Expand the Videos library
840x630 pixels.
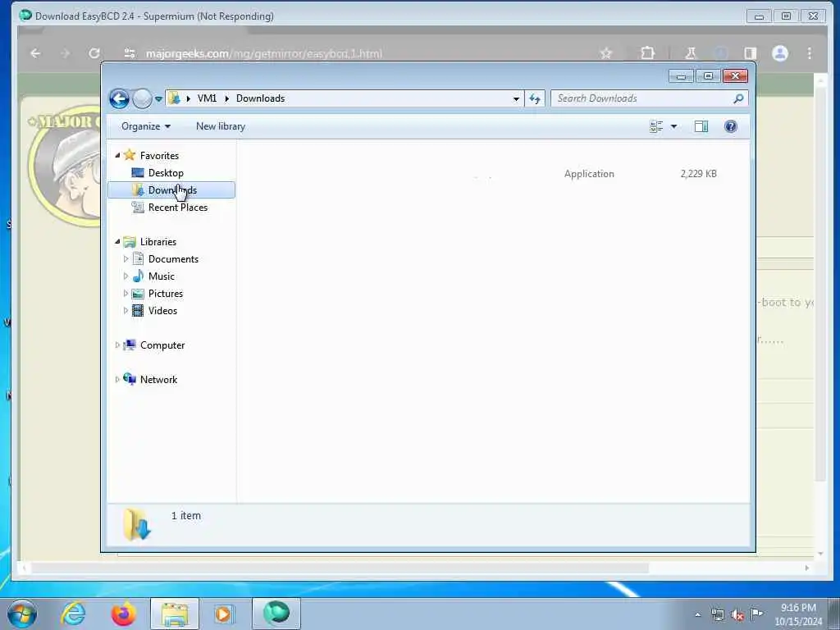coord(126,311)
